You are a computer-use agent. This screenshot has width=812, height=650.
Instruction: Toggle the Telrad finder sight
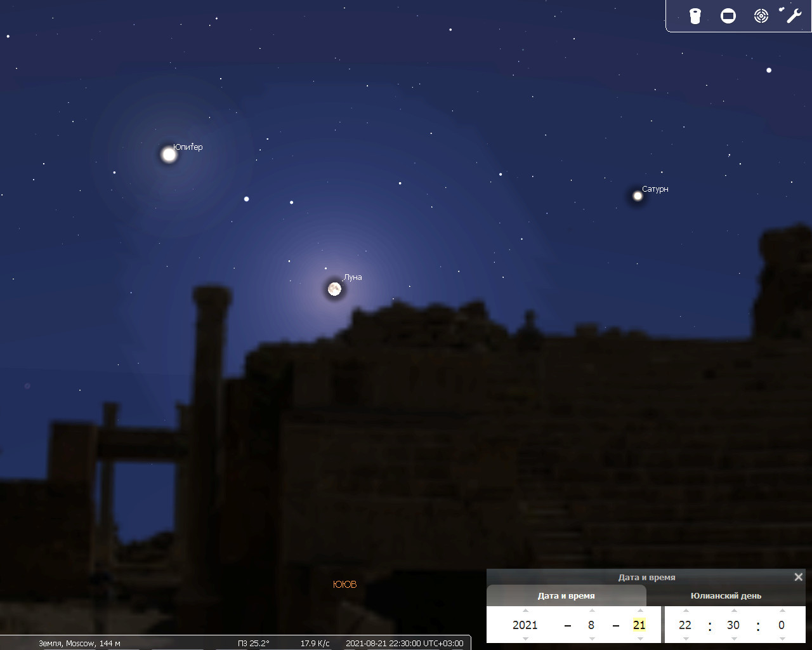761,16
